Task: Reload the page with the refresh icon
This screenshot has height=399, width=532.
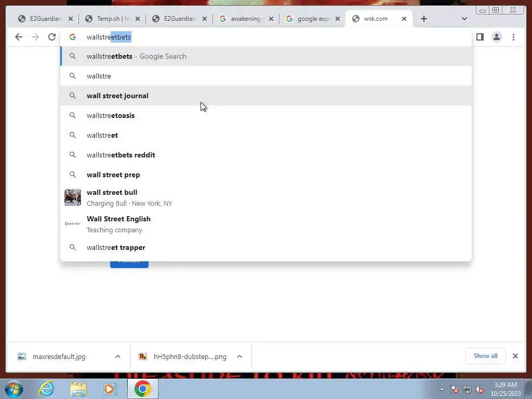Action: pyautogui.click(x=51, y=37)
